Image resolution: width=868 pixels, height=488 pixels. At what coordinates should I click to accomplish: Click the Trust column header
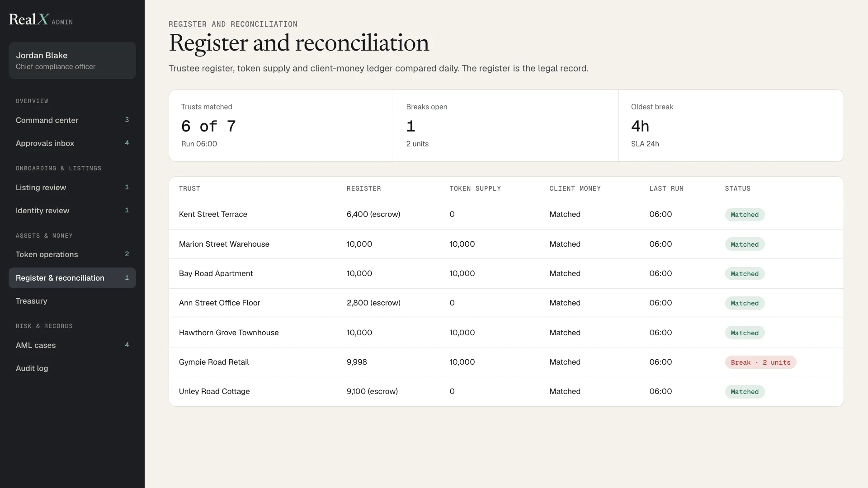pyautogui.click(x=189, y=188)
